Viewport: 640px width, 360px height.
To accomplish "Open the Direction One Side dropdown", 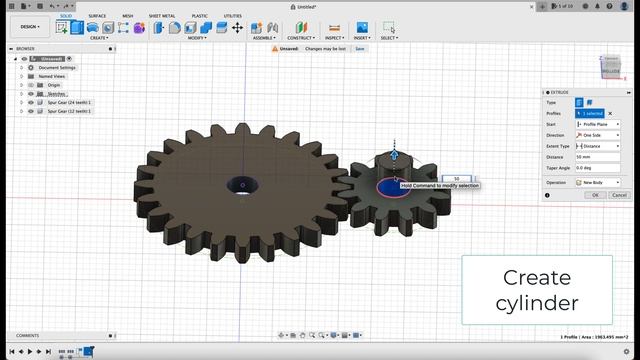I will tap(598, 135).
